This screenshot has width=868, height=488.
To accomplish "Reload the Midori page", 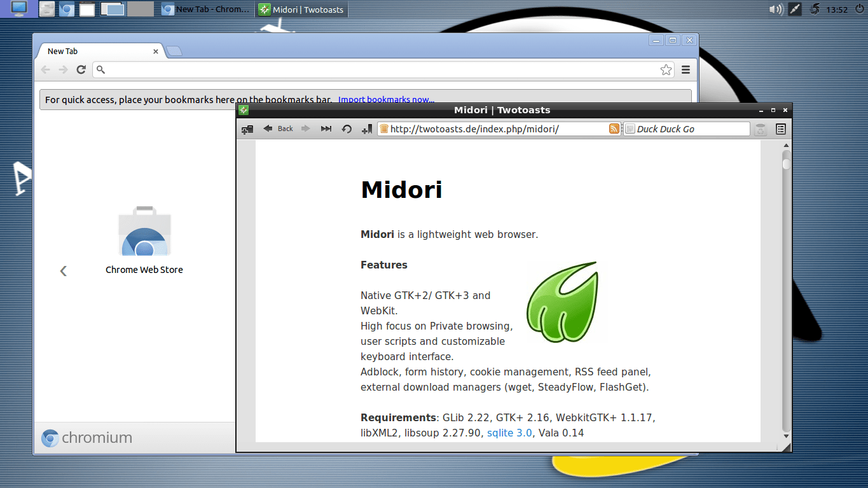I will 347,129.
